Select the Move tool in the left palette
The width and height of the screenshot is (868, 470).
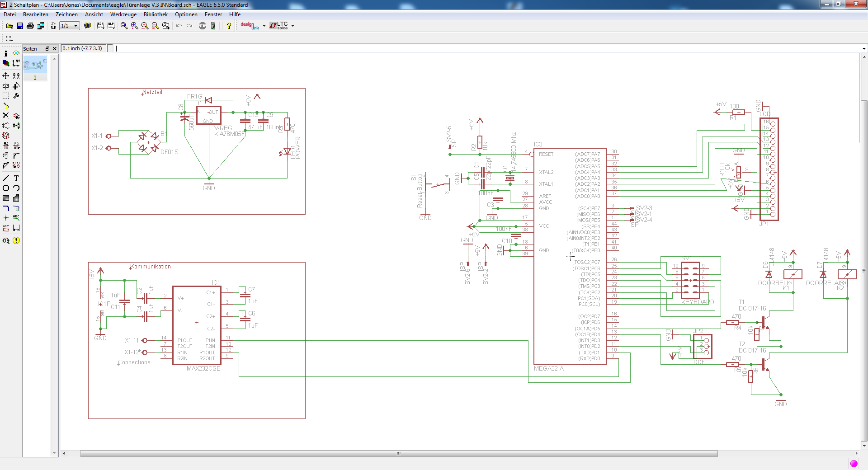[x=6, y=75]
